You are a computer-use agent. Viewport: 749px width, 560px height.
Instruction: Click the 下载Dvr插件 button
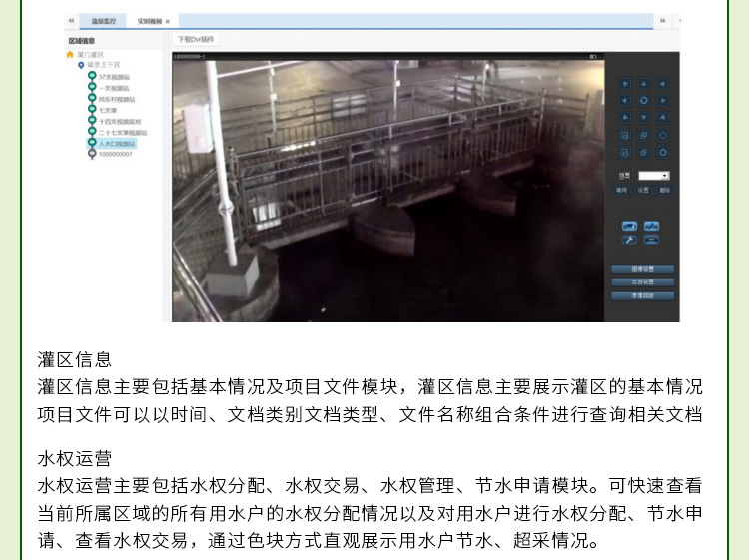(x=197, y=39)
